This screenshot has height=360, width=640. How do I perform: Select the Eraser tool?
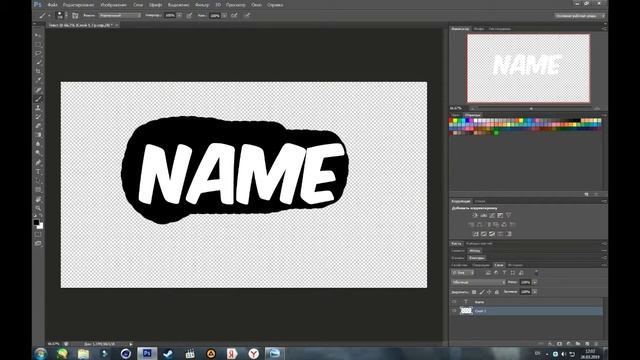point(38,126)
